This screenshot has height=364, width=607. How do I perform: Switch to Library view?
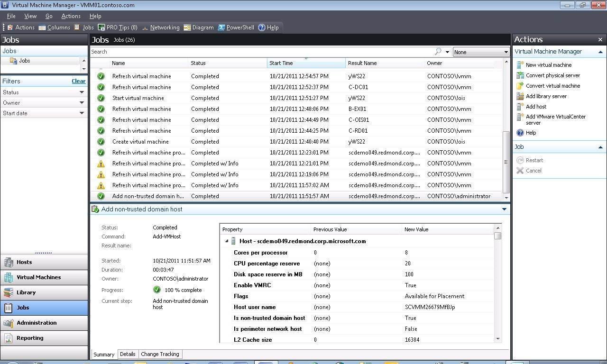click(x=44, y=292)
